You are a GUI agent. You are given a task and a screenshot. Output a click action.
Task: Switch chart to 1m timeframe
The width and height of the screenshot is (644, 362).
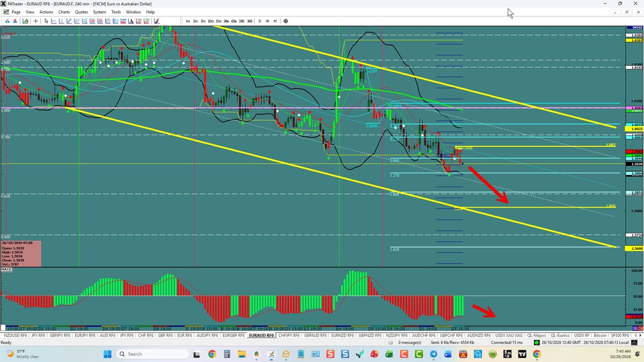tap(188, 21)
